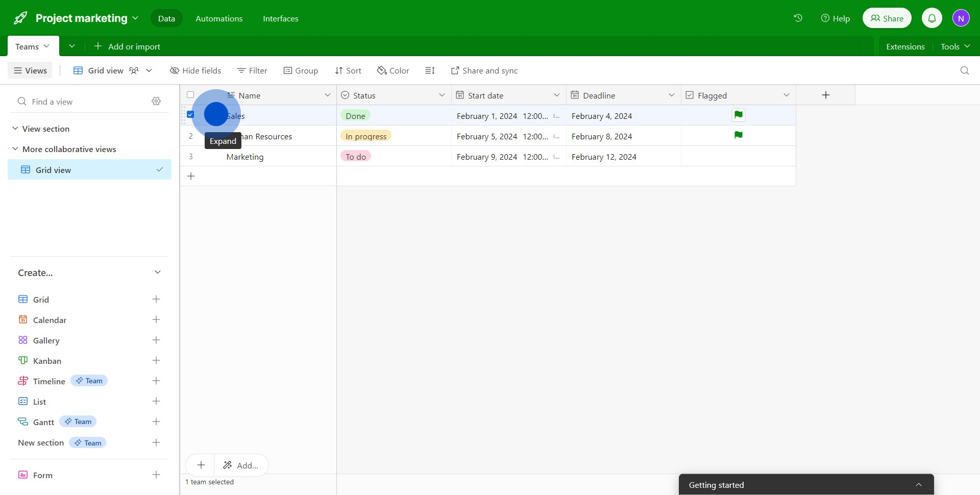Click plus to add Calendar view

click(x=156, y=320)
